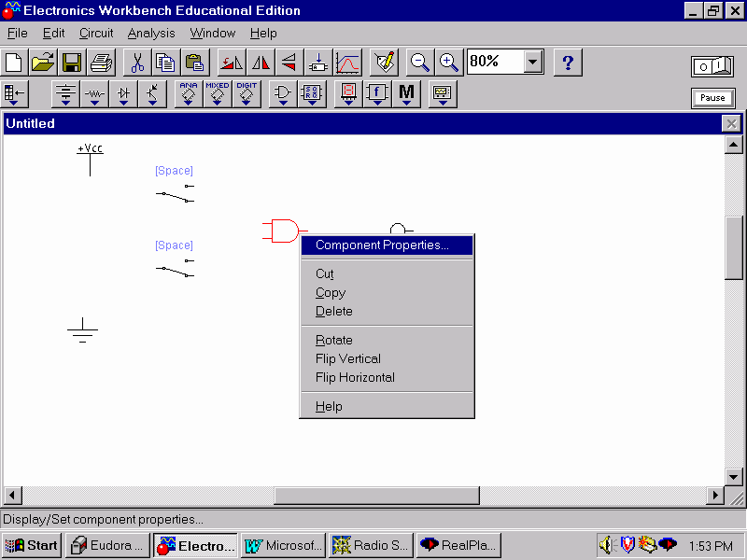Open the Window menu
The width and height of the screenshot is (747, 560).
(x=213, y=34)
